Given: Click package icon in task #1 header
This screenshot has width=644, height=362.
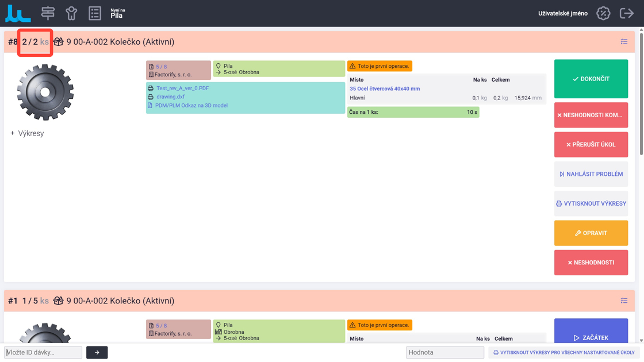Looking at the screenshot, I should point(58,301).
